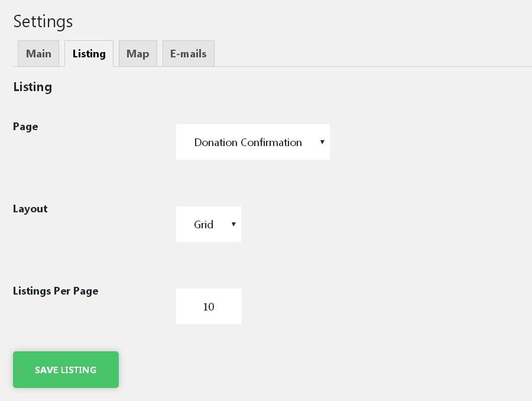Select the Listing tab
The height and width of the screenshot is (401, 532).
pyautogui.click(x=89, y=54)
